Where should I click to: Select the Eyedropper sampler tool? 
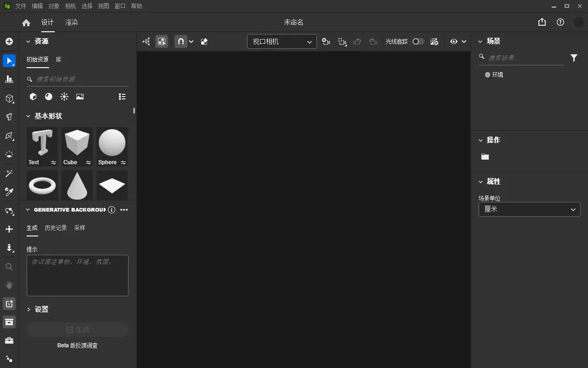[x=9, y=192]
